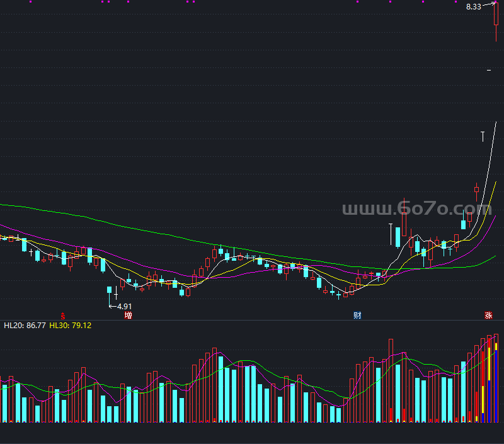Select the HL20: 86.77 indicator label
This screenshot has width=504, height=444.
click(x=25, y=326)
